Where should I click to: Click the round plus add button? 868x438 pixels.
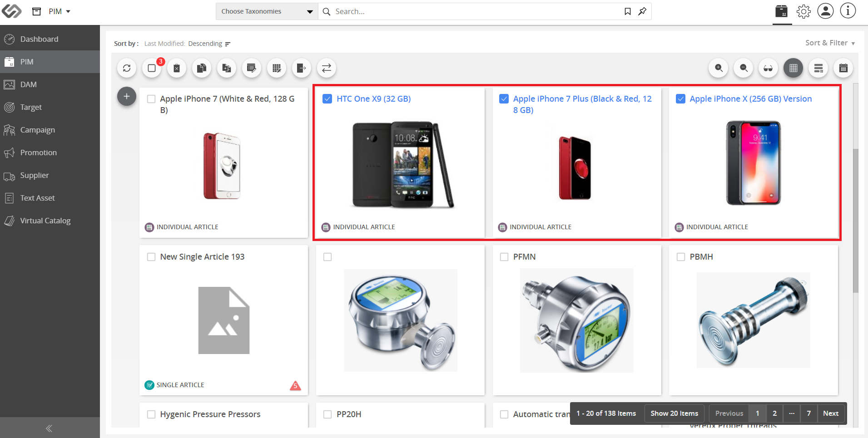127,96
